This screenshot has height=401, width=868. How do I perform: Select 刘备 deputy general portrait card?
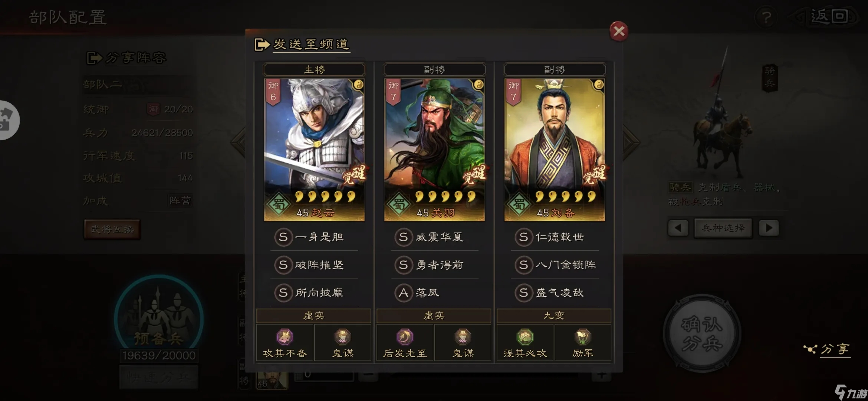coord(555,150)
